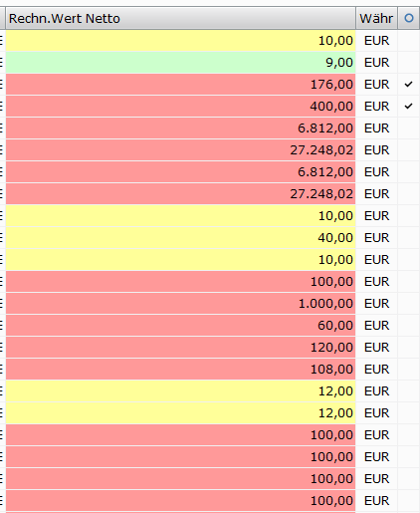Image resolution: width=420 pixels, height=513 pixels.
Task: Select the EUR currency cell of 1.000,00
Action: pyautogui.click(x=377, y=304)
